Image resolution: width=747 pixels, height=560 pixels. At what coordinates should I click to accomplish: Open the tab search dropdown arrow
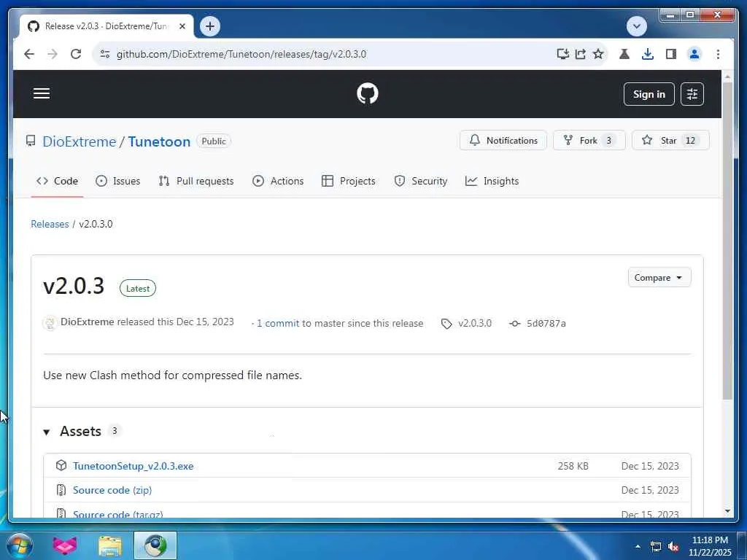[x=636, y=26]
